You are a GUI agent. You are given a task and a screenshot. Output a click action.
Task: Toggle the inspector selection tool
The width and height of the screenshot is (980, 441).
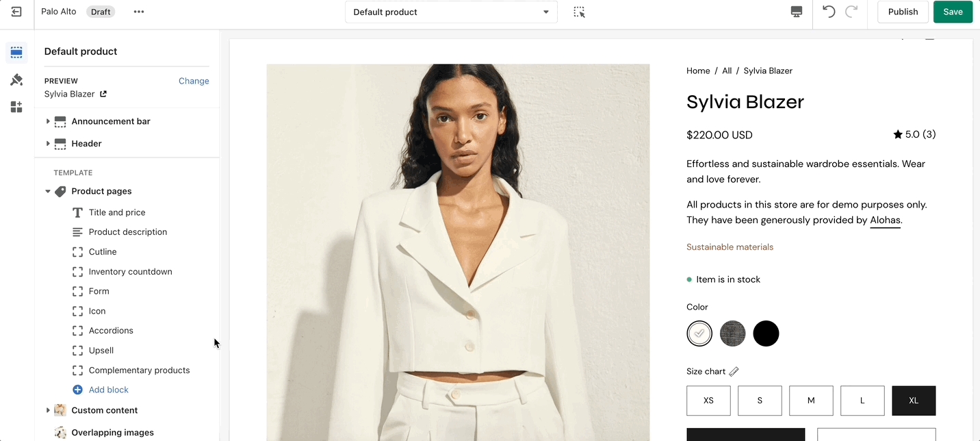coord(579,12)
